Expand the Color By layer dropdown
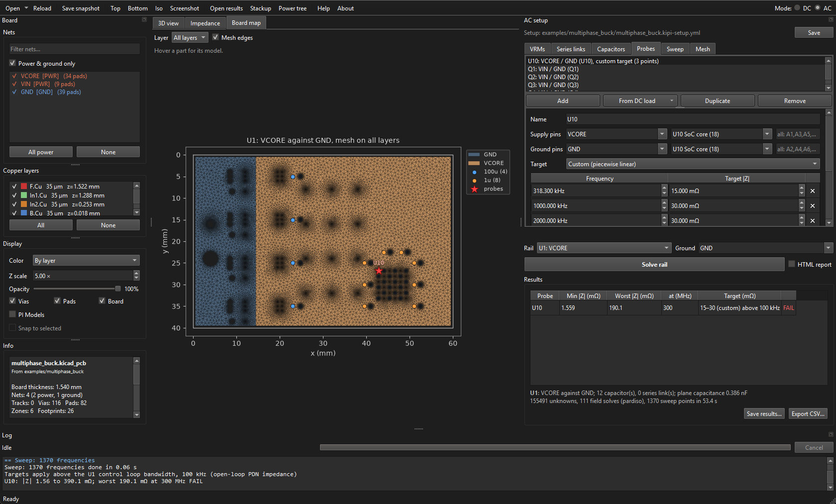836x504 pixels. [x=86, y=261]
